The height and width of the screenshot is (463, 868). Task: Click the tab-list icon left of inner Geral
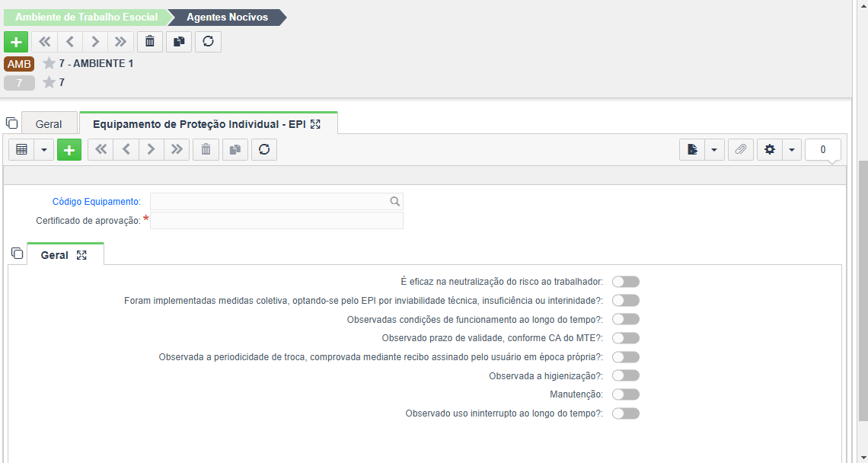coord(18,254)
